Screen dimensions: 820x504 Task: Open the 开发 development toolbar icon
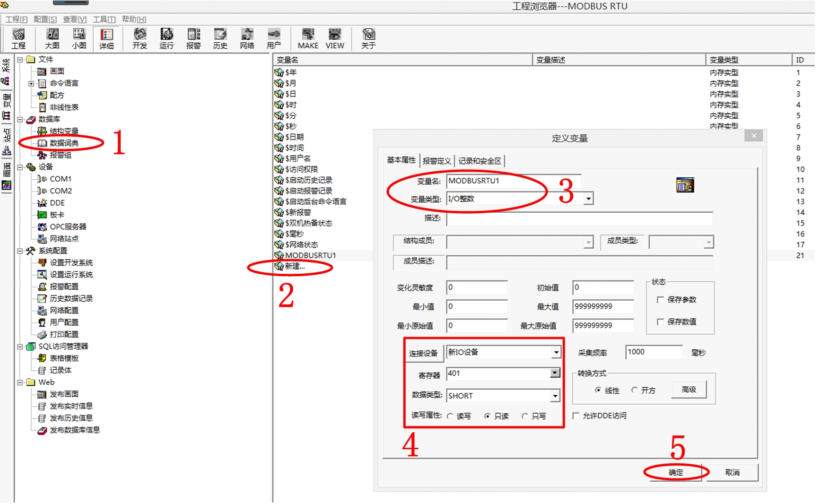(140, 38)
